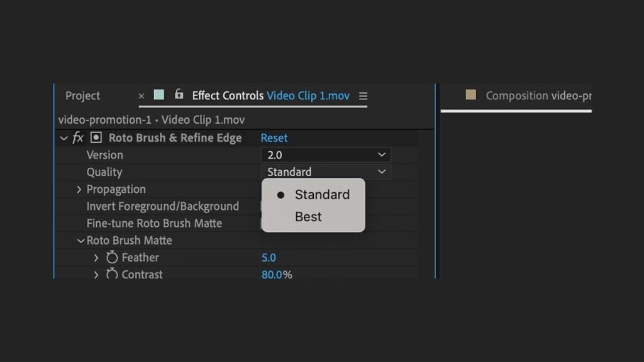644x362 pixels.
Task: Toggle the Feather stopwatch keyframe icon
Action: (112, 257)
